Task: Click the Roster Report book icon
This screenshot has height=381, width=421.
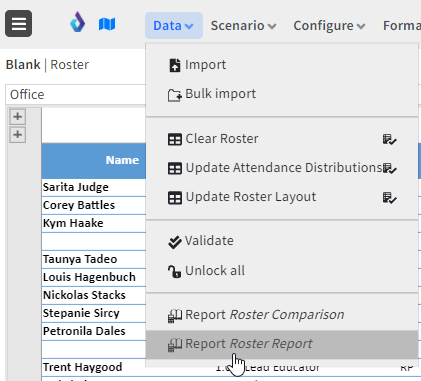Action: pyautogui.click(x=175, y=345)
